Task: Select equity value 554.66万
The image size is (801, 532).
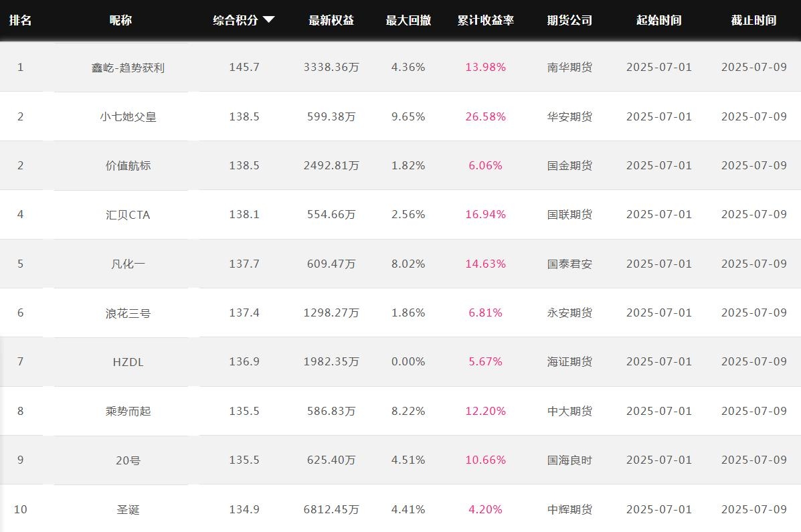Action: 331,214
